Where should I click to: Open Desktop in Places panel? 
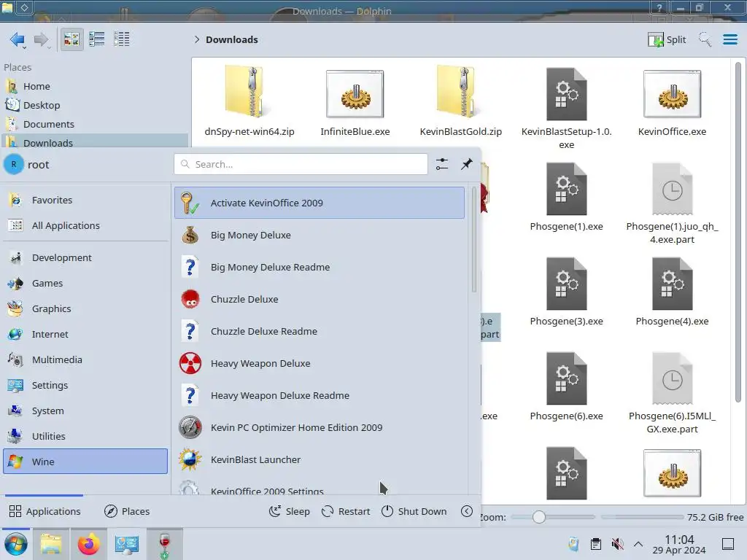point(95,105)
